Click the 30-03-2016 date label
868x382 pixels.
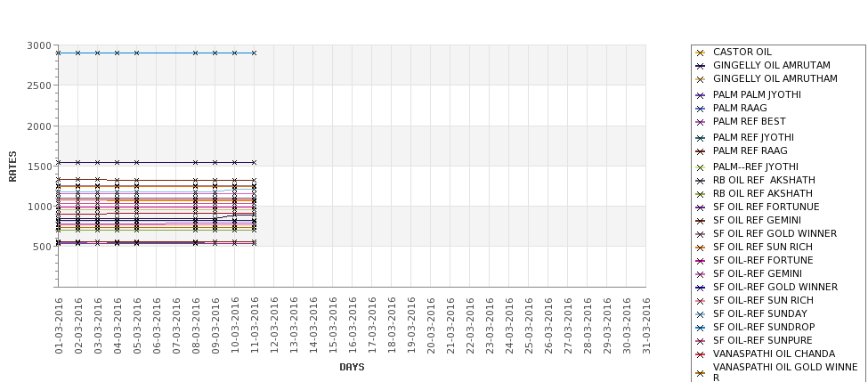click(627, 326)
